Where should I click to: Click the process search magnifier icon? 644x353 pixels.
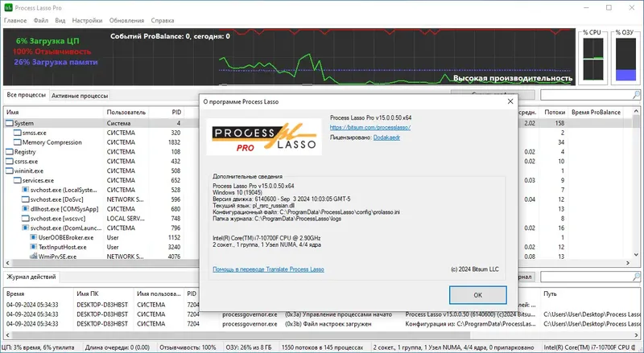tap(636, 95)
